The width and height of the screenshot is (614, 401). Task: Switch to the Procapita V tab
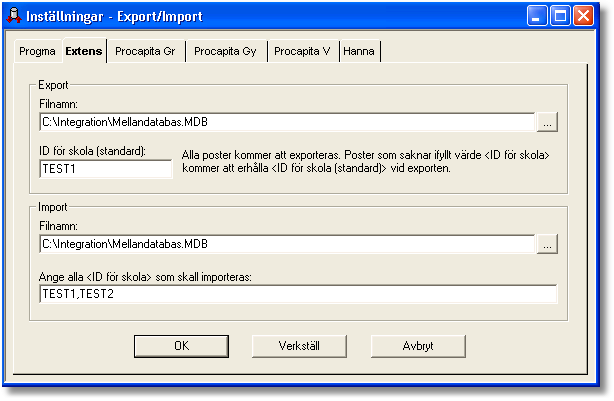coord(302,51)
